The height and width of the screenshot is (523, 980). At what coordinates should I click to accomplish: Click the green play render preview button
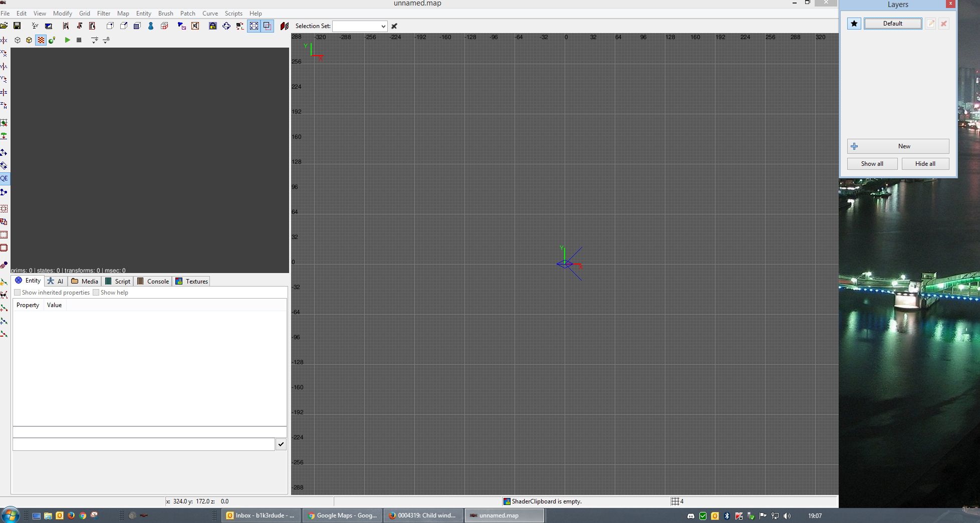[x=67, y=40]
